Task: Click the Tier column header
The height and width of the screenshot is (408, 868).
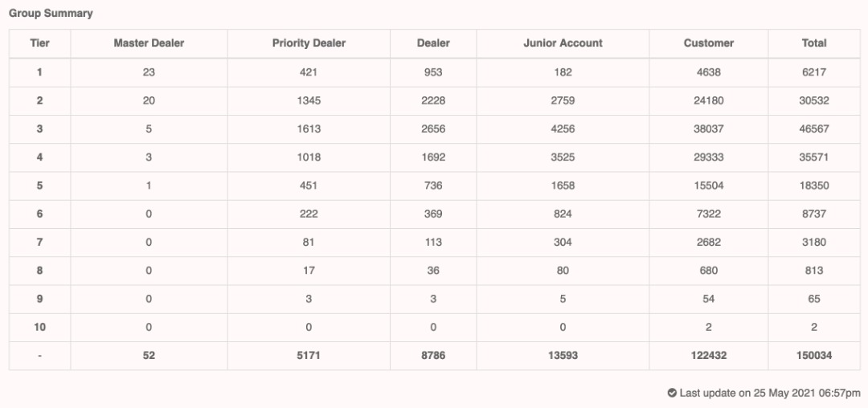Action: click(39, 43)
